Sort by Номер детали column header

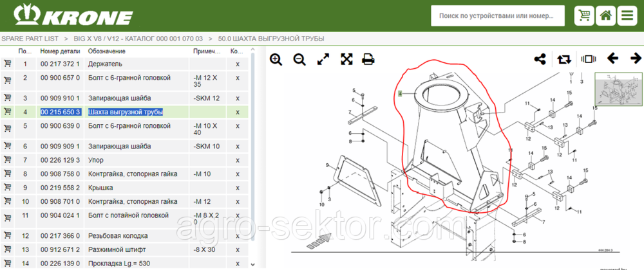click(x=60, y=51)
